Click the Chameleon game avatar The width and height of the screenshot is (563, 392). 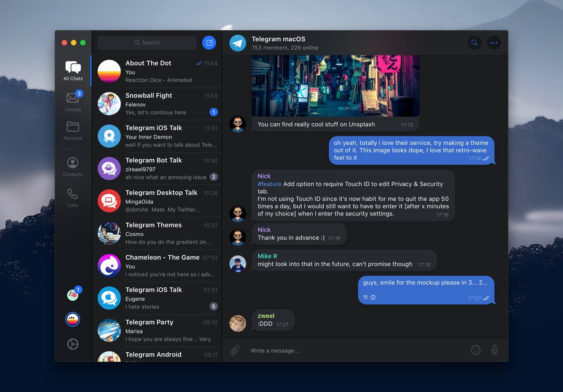pos(109,265)
